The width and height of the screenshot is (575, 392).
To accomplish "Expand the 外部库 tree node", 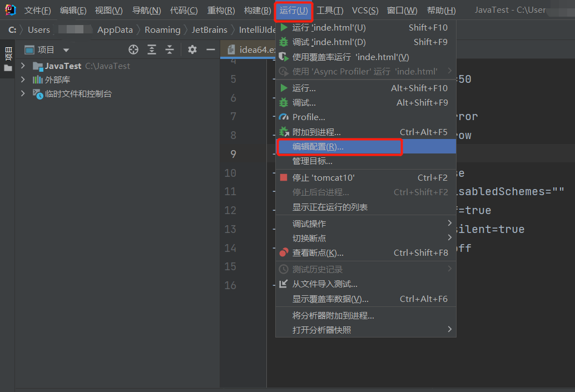I will [23, 80].
